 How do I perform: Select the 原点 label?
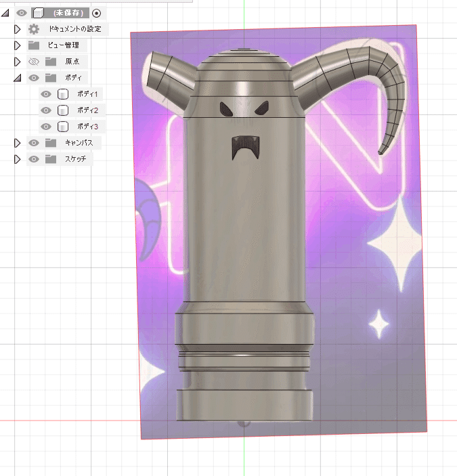(x=72, y=62)
